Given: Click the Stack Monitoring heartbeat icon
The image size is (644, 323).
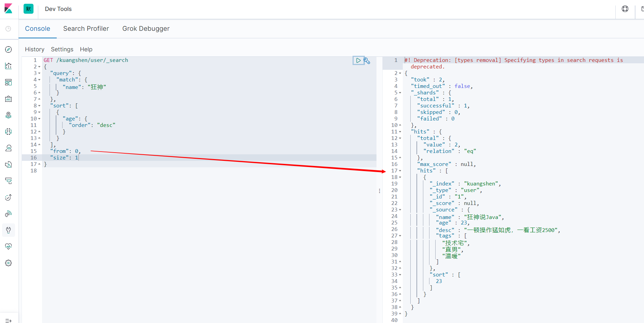Looking at the screenshot, I should (9, 246).
